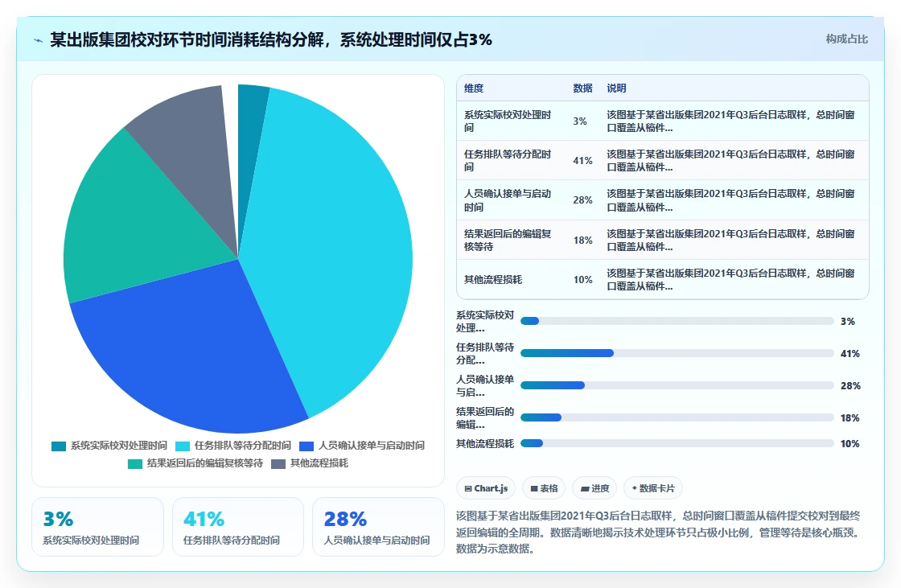The image size is (901, 588).
Task: Open the 28% 人员确认接单与启动时间 data card
Action: (378, 527)
